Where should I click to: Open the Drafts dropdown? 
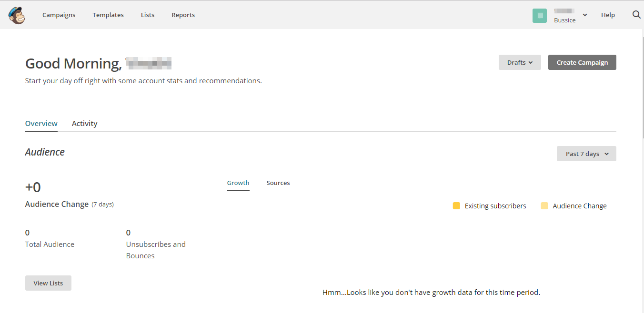(x=520, y=62)
